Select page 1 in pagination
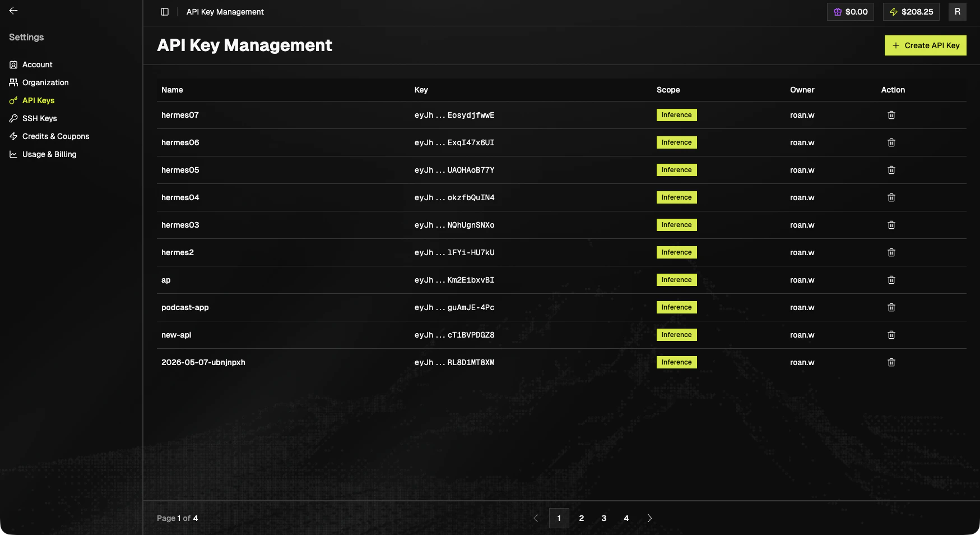980x535 pixels. [559, 518]
